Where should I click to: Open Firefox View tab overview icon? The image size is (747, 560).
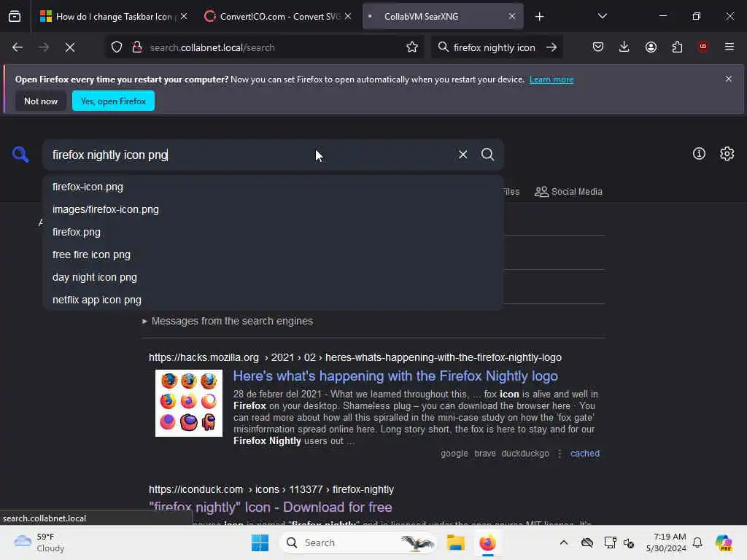(x=15, y=16)
